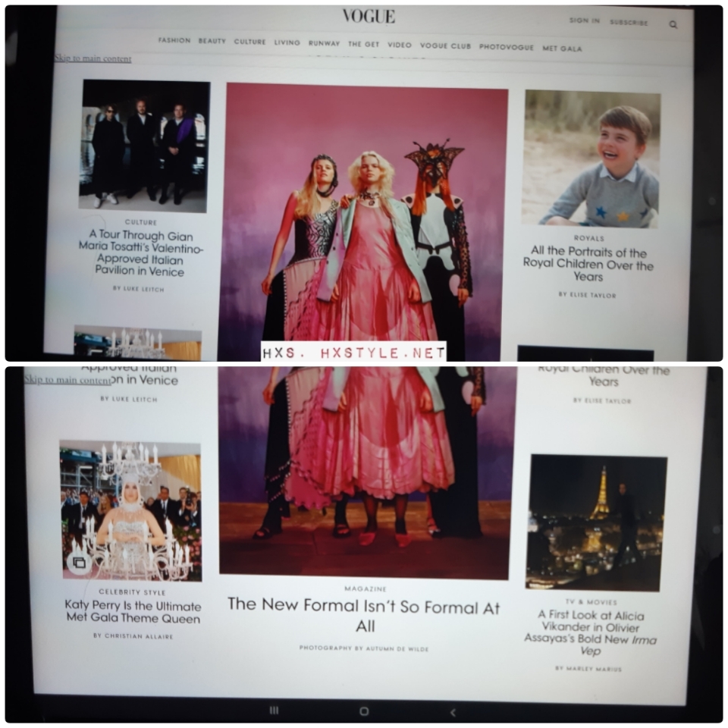Open Royal Children portraits article headline
728x728 pixels.
tap(588, 264)
